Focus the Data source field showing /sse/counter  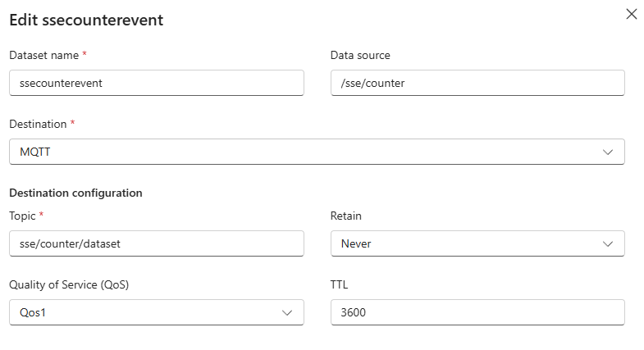click(477, 83)
